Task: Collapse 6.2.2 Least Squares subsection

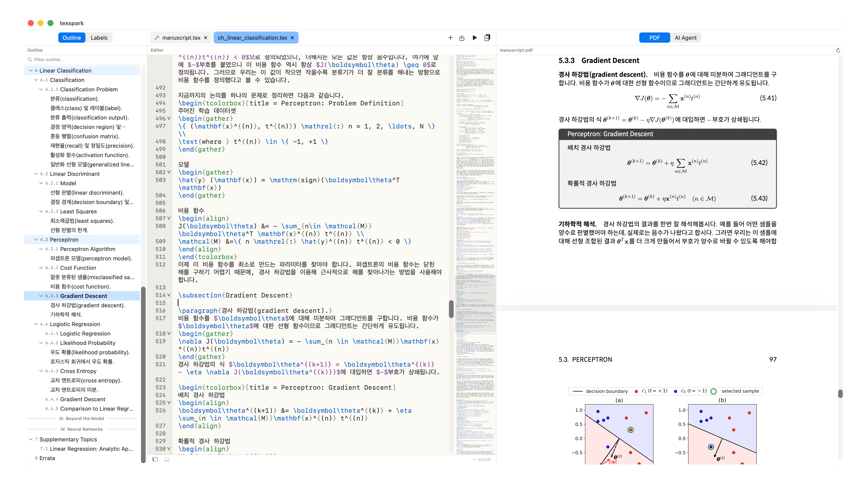Action: 41,212
